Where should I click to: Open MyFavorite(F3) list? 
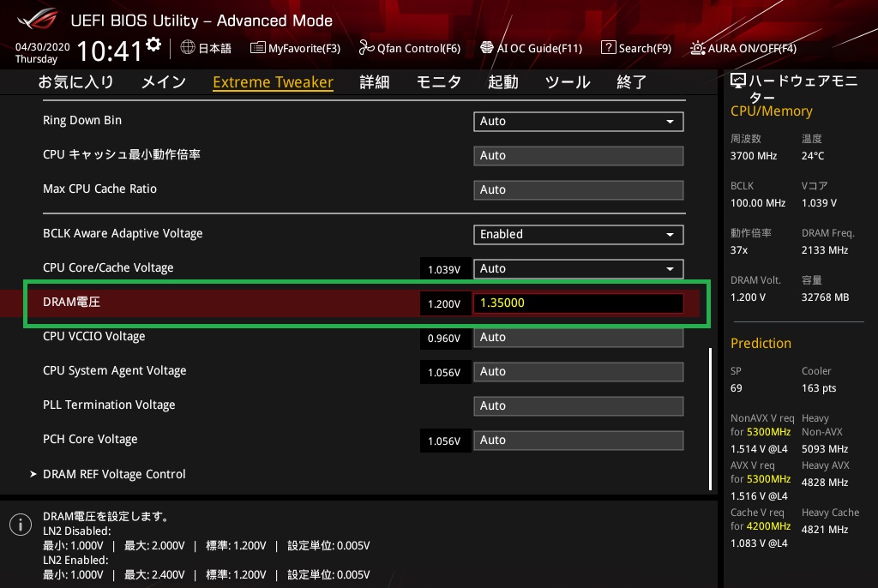coord(295,48)
